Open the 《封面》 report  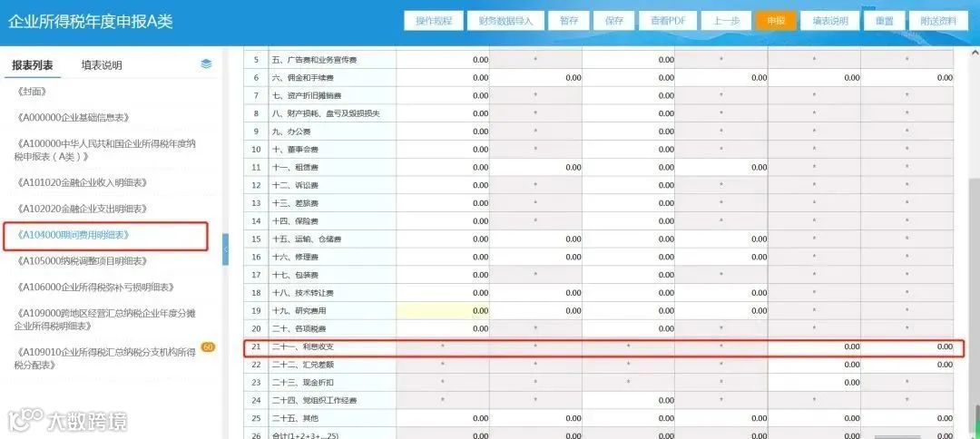click(33, 92)
